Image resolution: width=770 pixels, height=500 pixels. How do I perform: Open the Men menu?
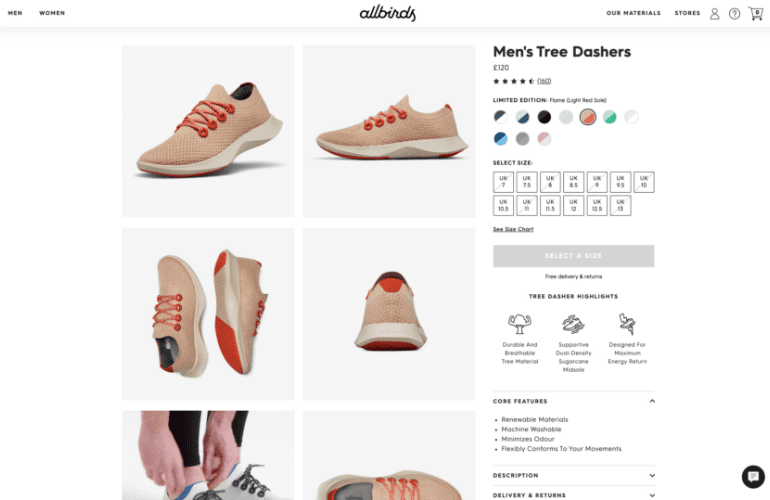tap(15, 13)
